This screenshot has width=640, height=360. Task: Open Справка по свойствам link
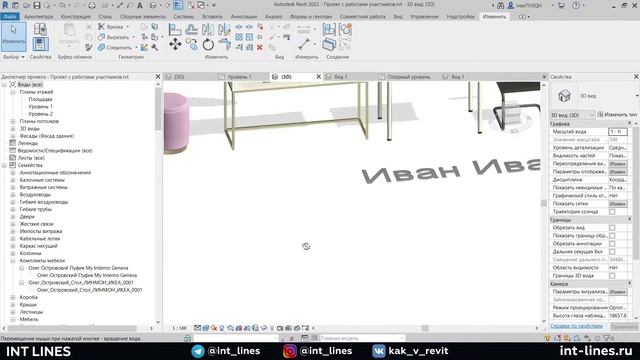[576, 326]
